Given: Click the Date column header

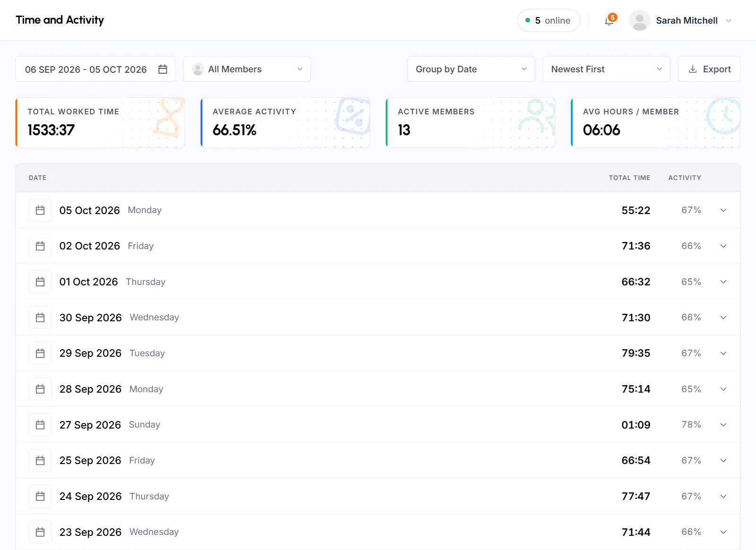Looking at the screenshot, I should [38, 178].
